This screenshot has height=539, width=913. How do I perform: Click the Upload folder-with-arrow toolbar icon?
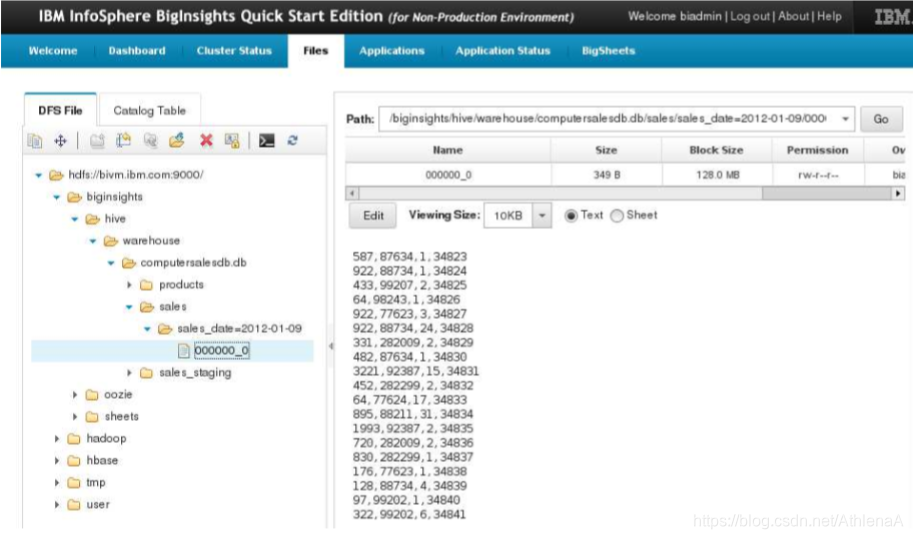coord(177,140)
